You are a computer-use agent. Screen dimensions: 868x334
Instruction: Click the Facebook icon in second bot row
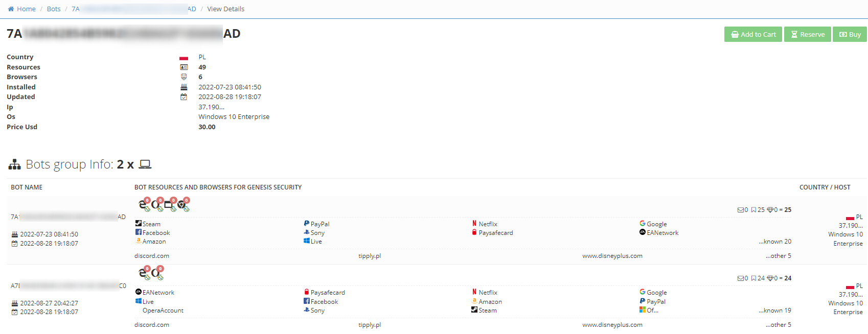tap(306, 301)
